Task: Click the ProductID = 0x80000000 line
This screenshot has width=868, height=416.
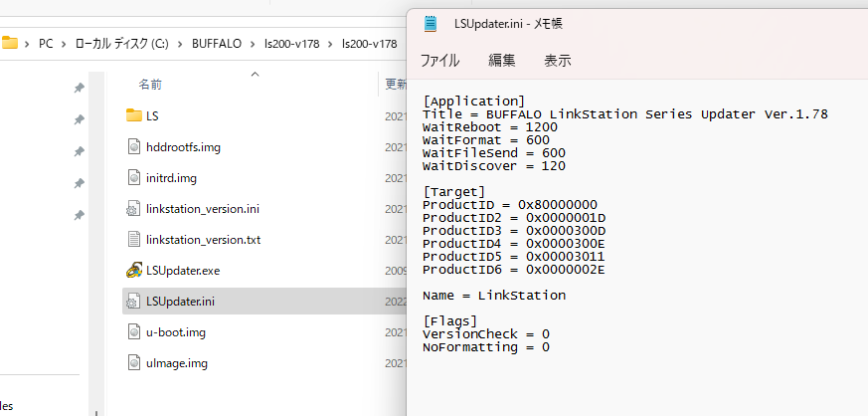Action: point(510,205)
